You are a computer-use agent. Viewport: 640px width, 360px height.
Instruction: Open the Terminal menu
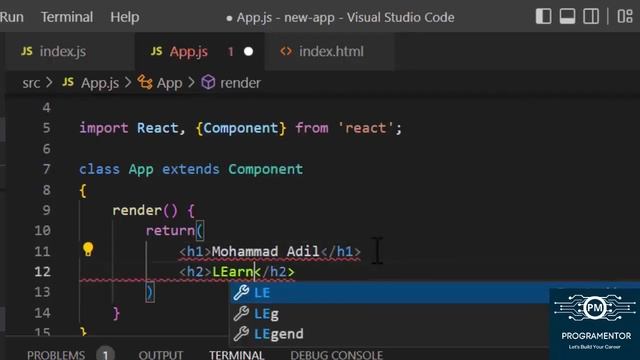(67, 17)
